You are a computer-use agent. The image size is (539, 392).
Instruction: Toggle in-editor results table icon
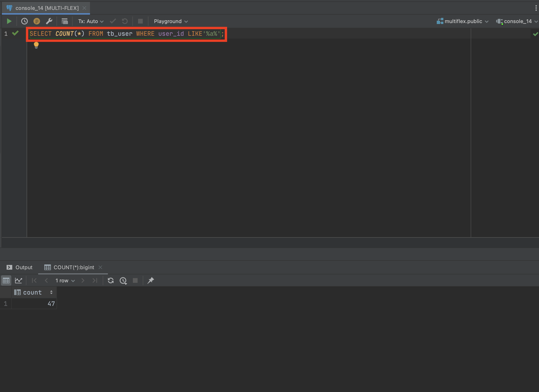point(65,21)
